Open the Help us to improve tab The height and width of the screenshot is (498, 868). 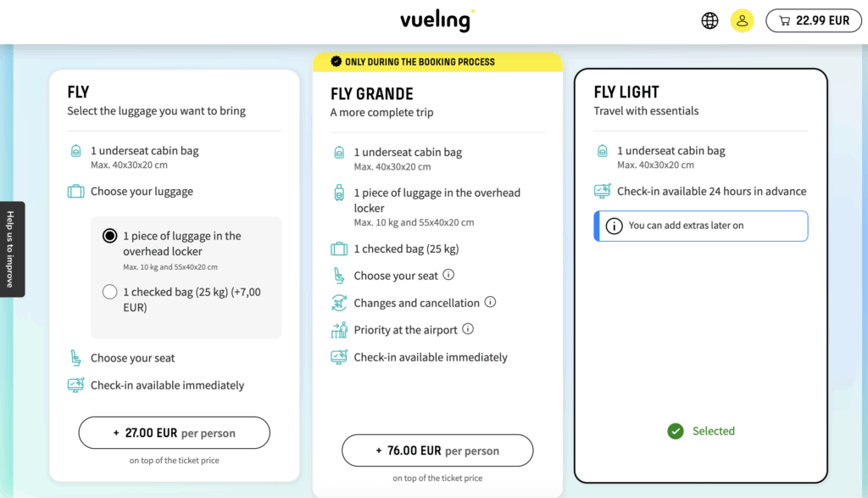point(11,249)
